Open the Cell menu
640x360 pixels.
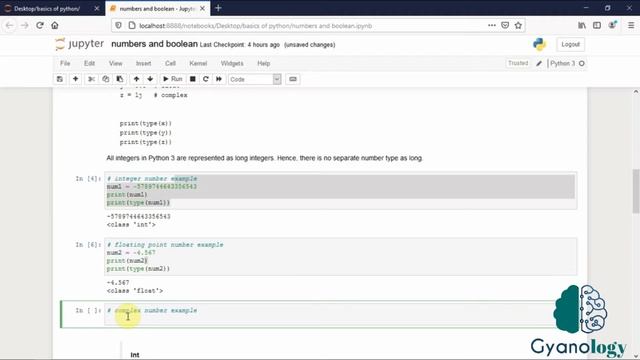pos(170,63)
